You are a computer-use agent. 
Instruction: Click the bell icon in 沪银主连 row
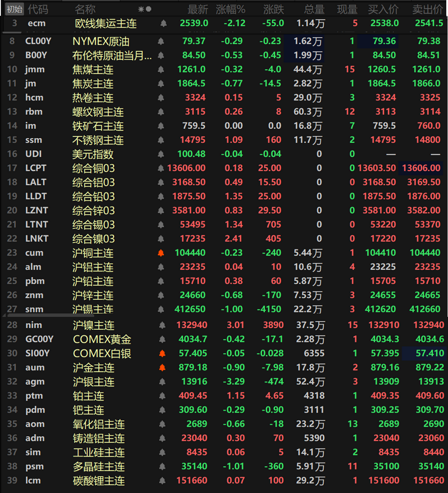coord(162,381)
